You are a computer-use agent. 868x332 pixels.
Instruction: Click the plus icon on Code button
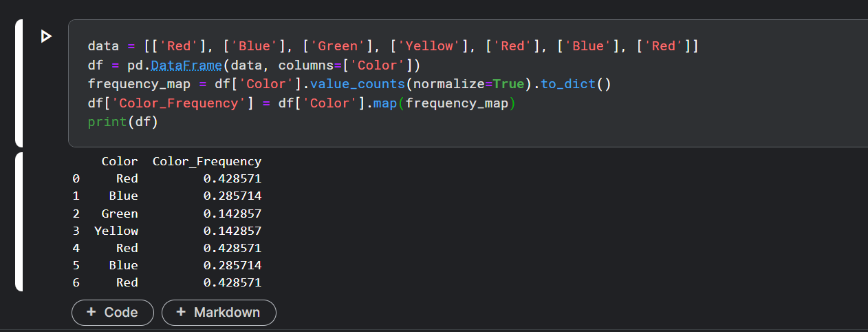[91, 312]
